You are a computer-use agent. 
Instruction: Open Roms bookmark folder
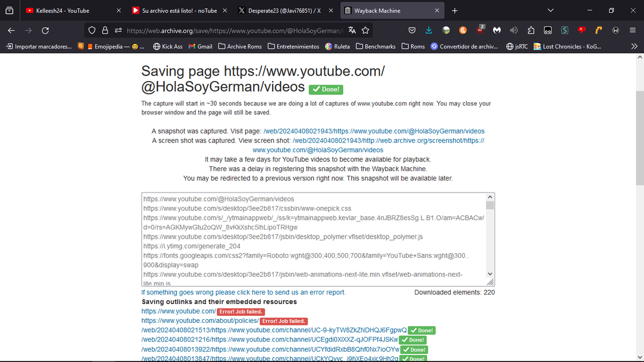click(413, 47)
